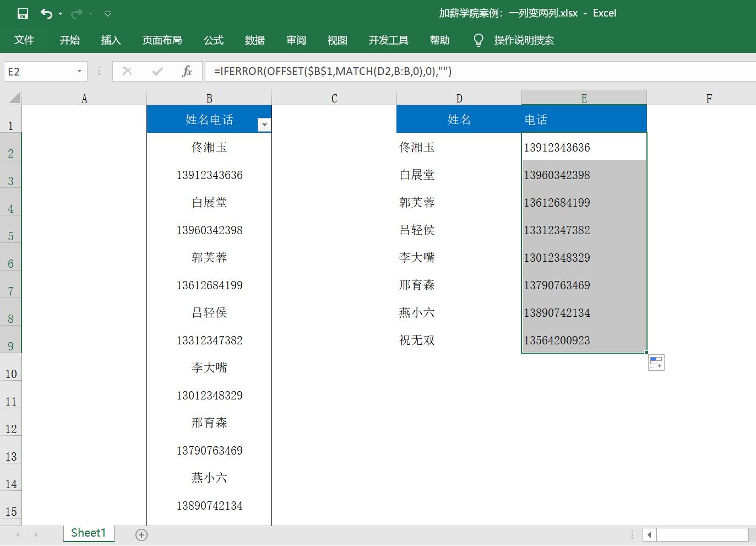This screenshot has height=546, width=756.
Task: Switch to the 数据 ribbon tab
Action: tap(254, 40)
